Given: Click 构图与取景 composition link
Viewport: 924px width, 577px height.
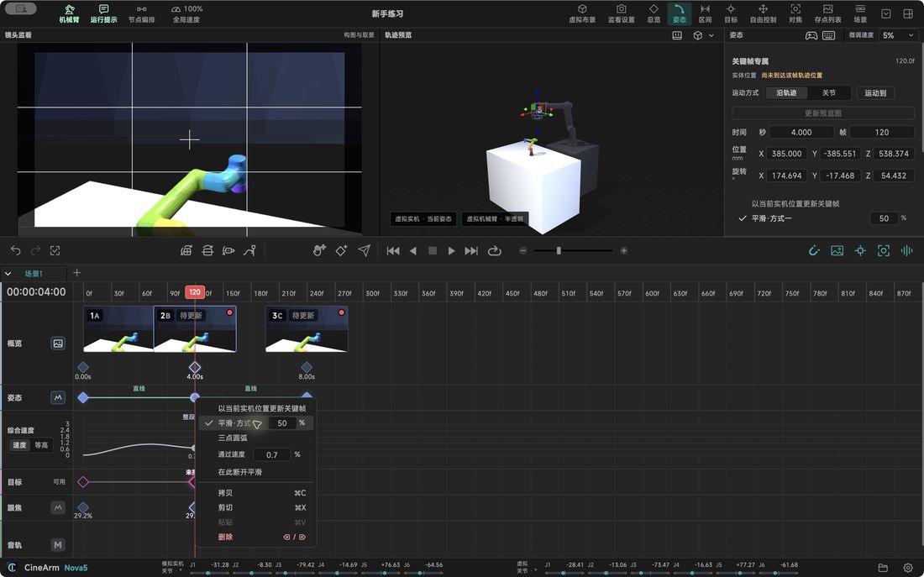Looking at the screenshot, I should (359, 35).
